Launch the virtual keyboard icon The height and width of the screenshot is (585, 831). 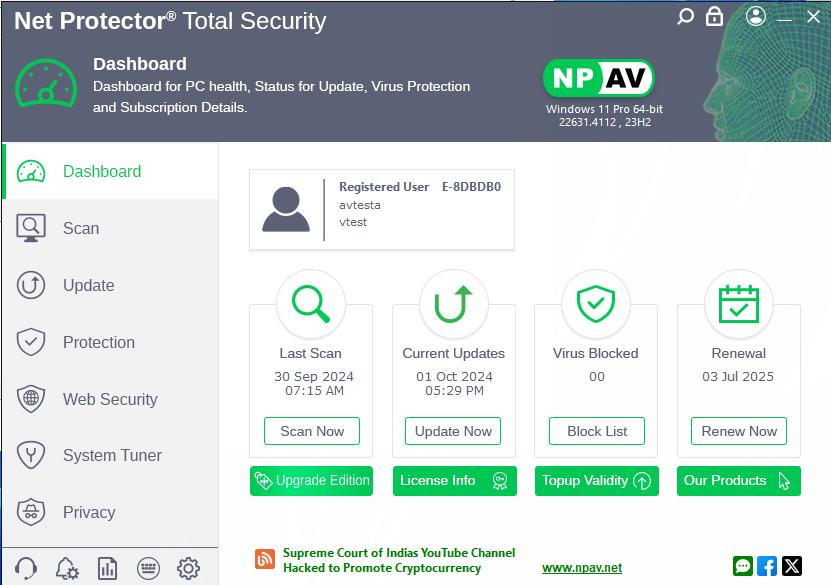[148, 569]
